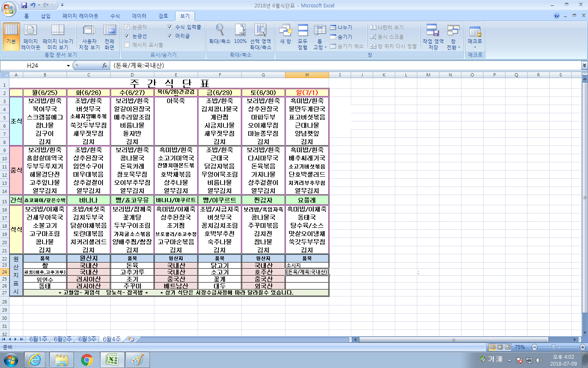Switch to the 6월1주 sheet tab
Viewport: 588px width, 368px height.
pyautogui.click(x=38, y=339)
